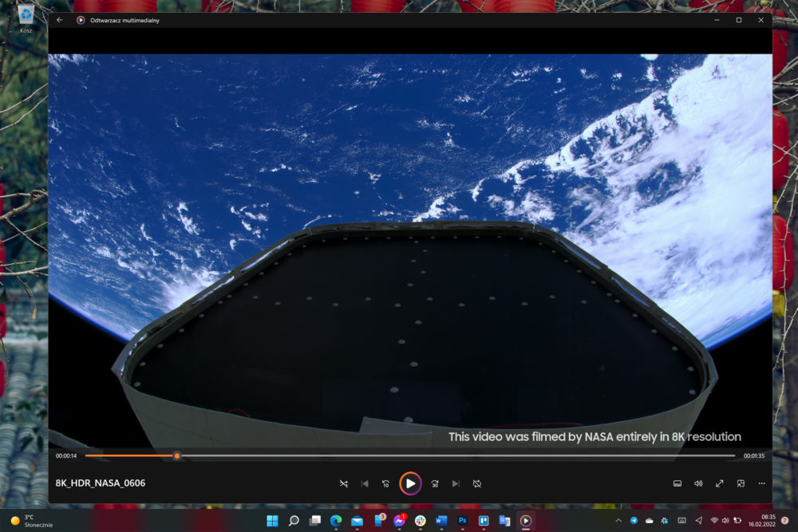798x532 pixels.
Task: Open Messenger in the taskbar
Action: pyautogui.click(x=400, y=520)
